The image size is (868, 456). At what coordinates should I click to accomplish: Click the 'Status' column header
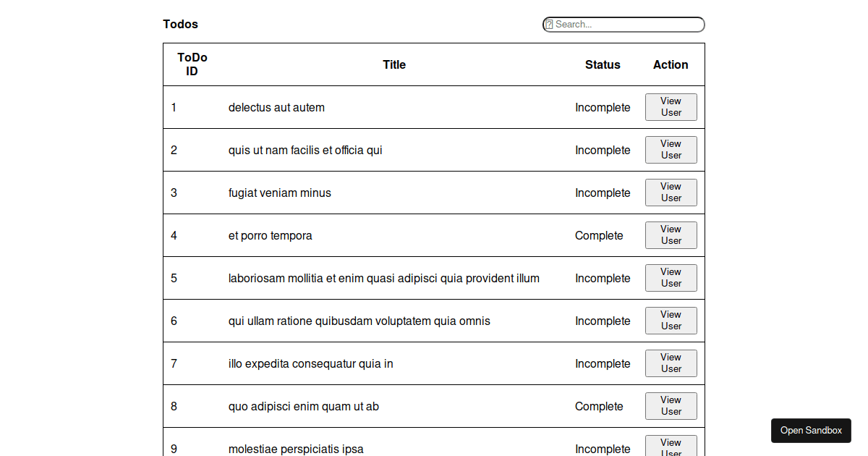tap(603, 64)
